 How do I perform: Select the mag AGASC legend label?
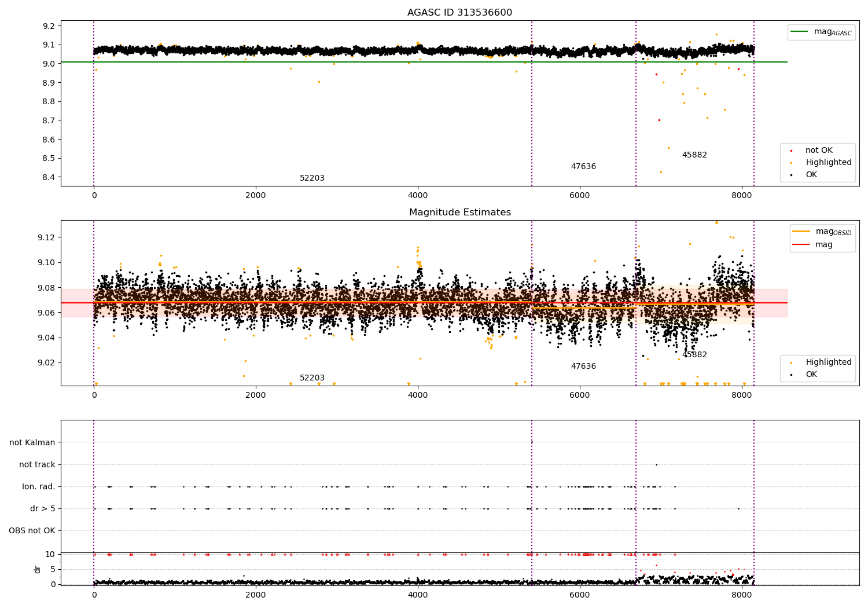(833, 32)
